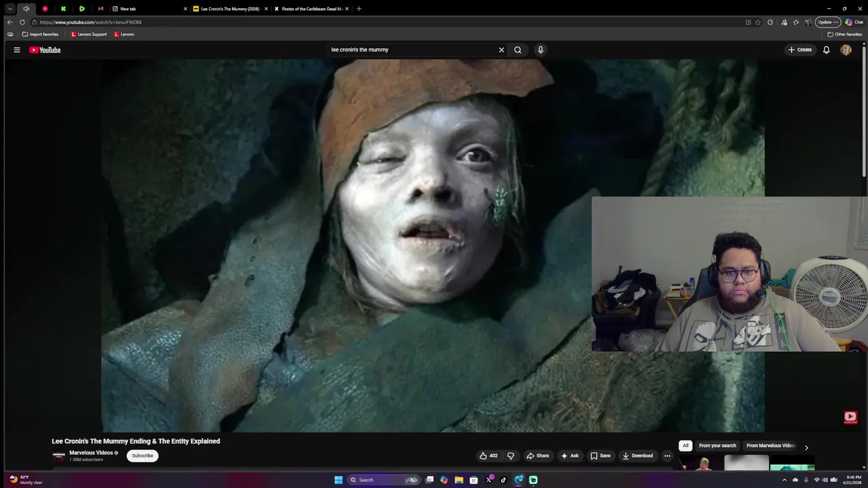Open the browser profile avatar
The width and height of the screenshot is (868, 488).
808,22
